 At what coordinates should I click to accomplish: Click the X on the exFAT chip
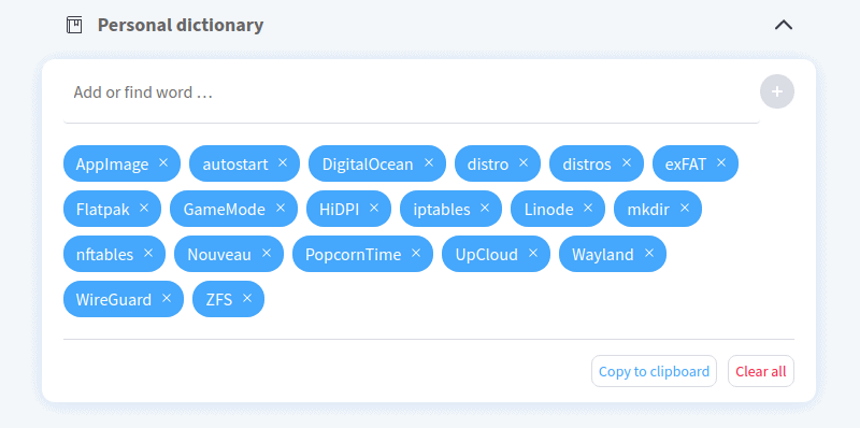pyautogui.click(x=721, y=163)
